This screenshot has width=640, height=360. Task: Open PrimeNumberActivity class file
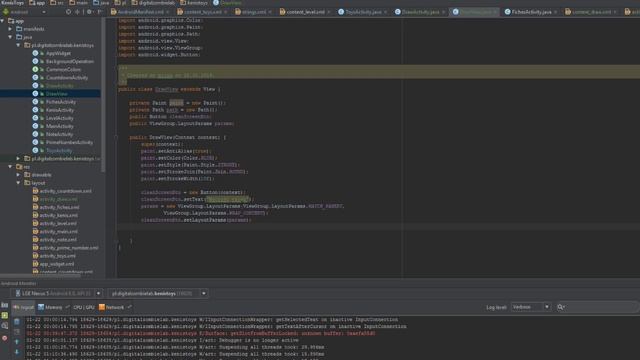69,142
